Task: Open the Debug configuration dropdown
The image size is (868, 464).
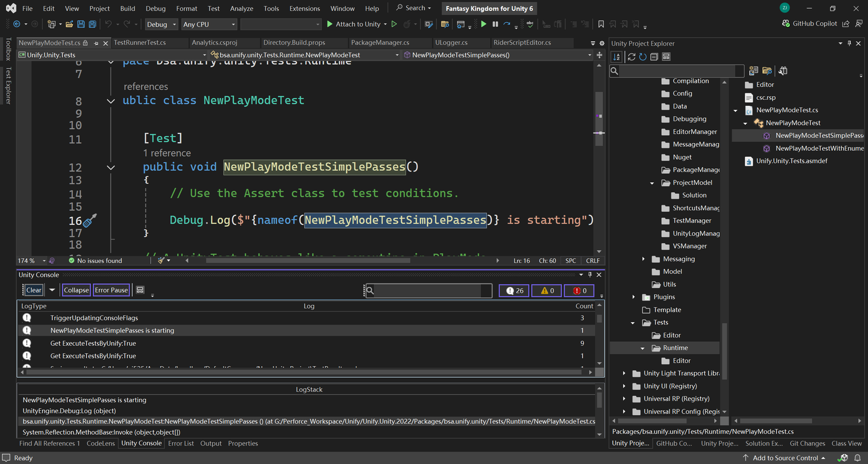Action: (161, 24)
